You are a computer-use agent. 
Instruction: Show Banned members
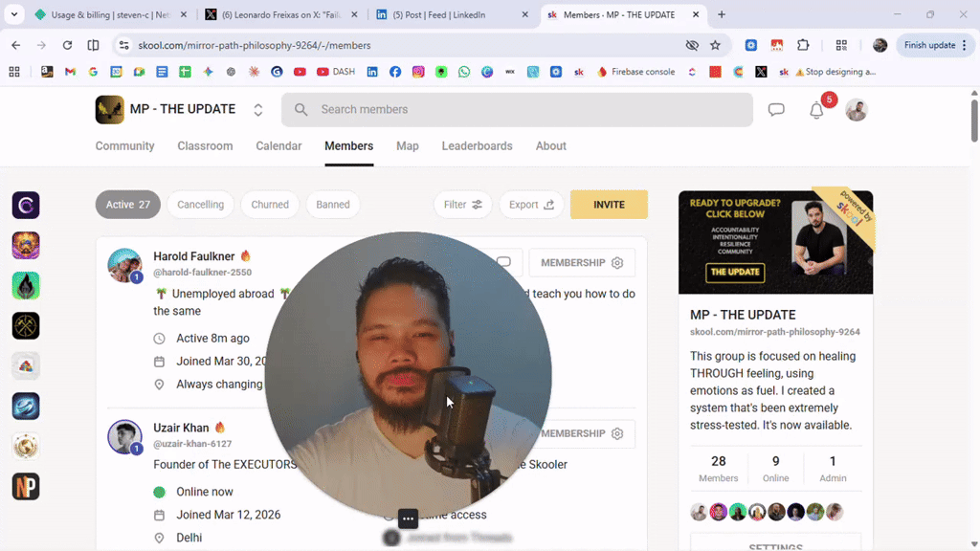[332, 205]
